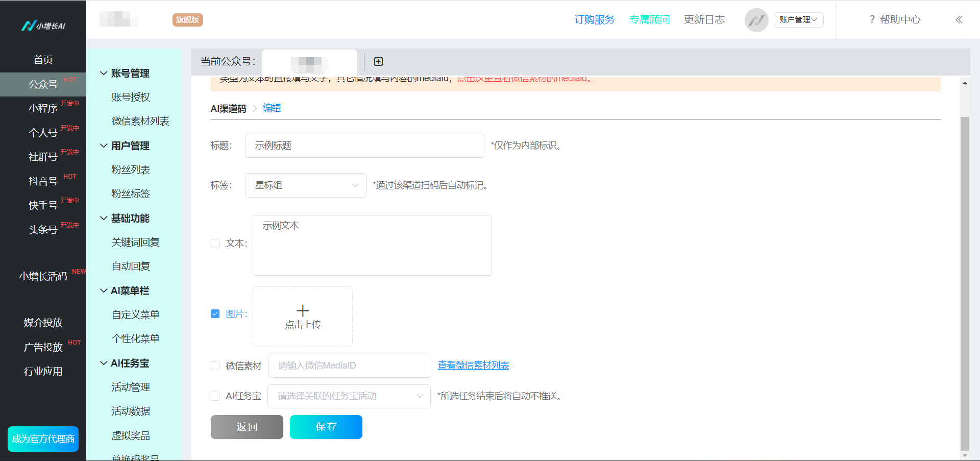The height and width of the screenshot is (461, 980).
Task: Collapse the AI任务宝 section
Action: tap(104, 363)
